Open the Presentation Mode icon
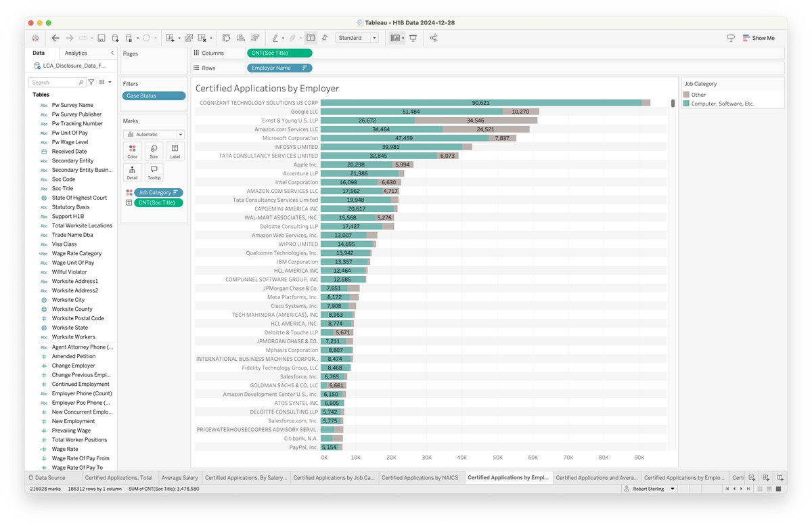This screenshot has height=526, width=812. point(413,39)
